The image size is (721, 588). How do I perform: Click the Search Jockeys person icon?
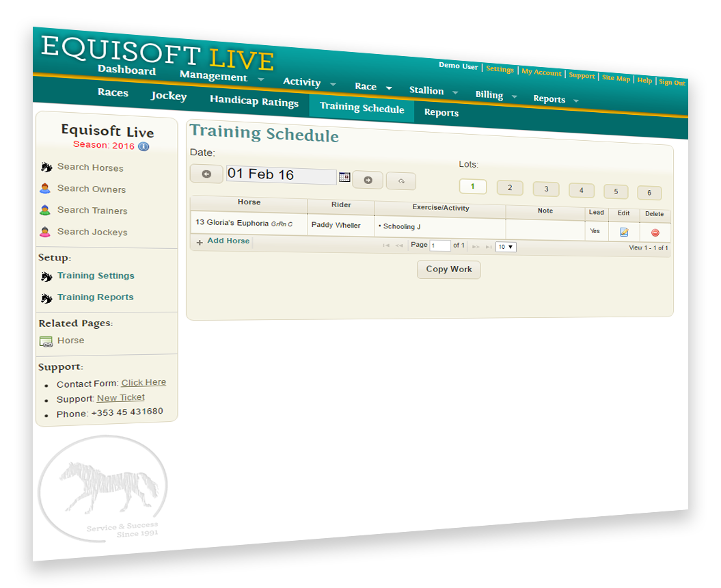(x=45, y=231)
